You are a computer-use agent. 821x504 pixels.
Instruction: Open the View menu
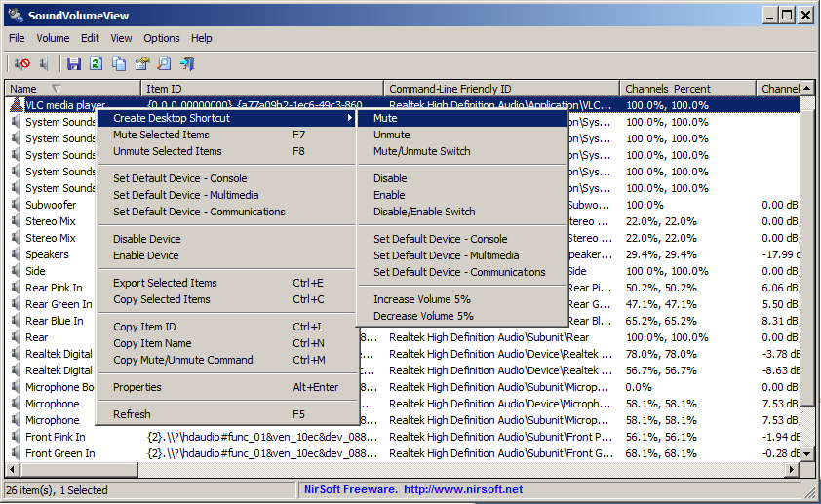pos(121,38)
